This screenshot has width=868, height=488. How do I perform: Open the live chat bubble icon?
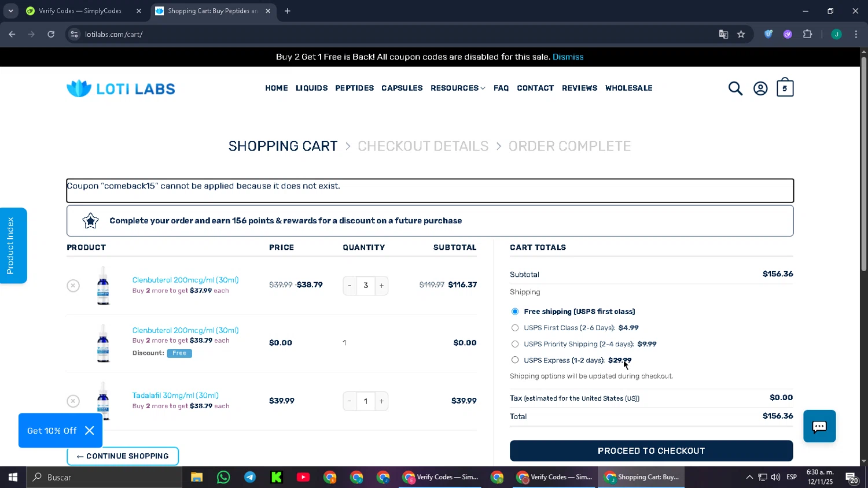(x=819, y=426)
